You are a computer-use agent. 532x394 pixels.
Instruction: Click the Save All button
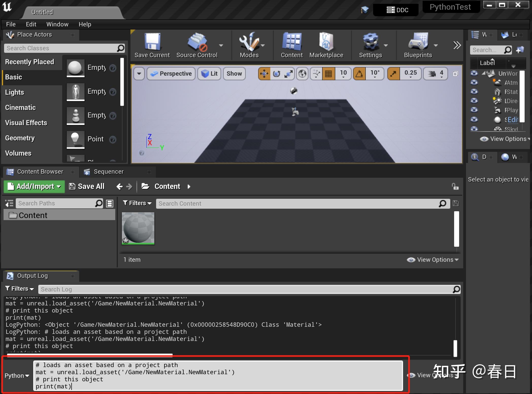pyautogui.click(x=86, y=186)
